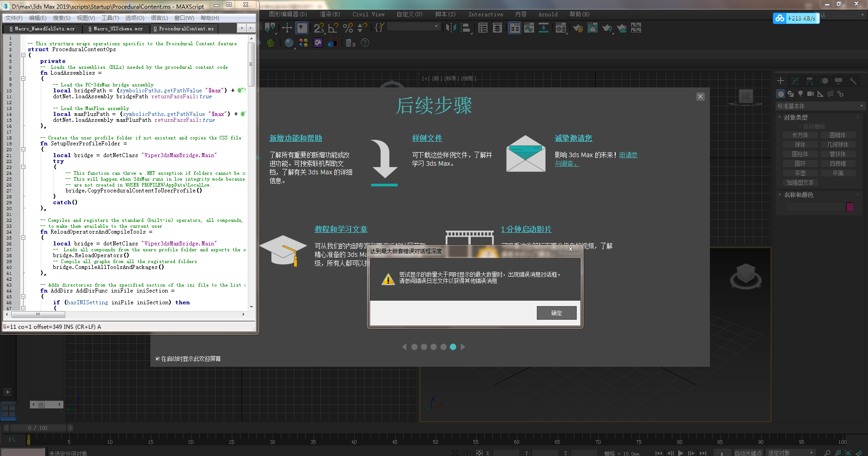868x456 pixels.
Task: Select the fifth welcome page dot
Action: [453, 347]
